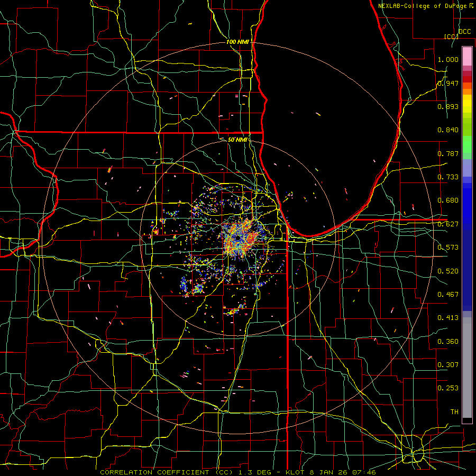Click the Correlation Coefficient product caption
Viewport: 476px width, 476px height.
coord(237,472)
